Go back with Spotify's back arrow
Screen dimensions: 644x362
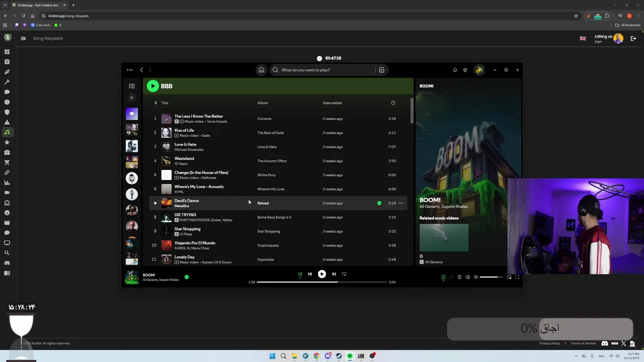[x=142, y=70]
